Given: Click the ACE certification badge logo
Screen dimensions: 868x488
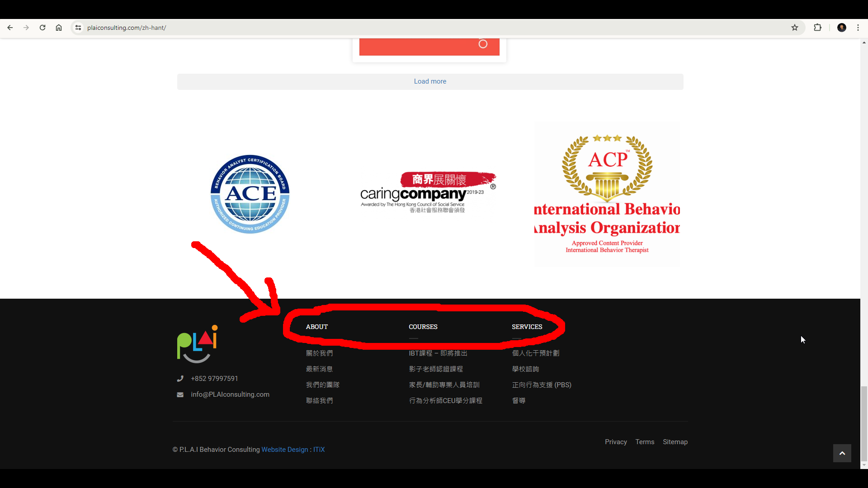Looking at the screenshot, I should pyautogui.click(x=250, y=194).
